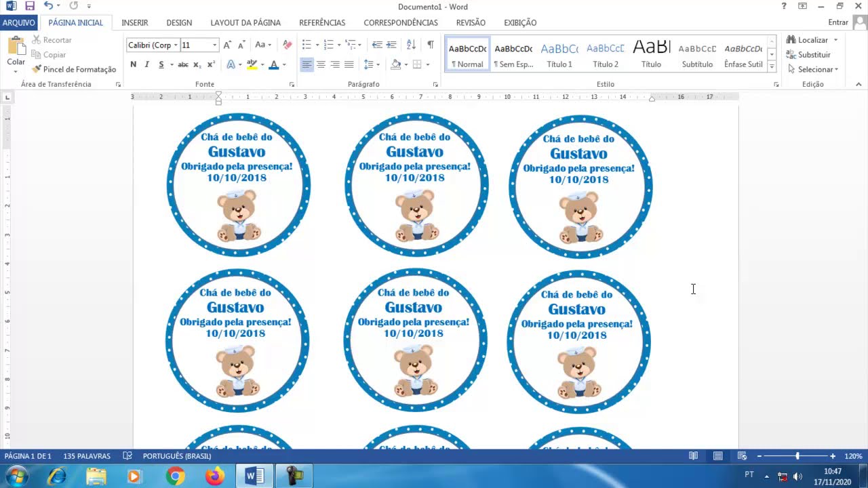Switch to REFERÊNCIAS tab
This screenshot has width=868, height=488.
[322, 22]
